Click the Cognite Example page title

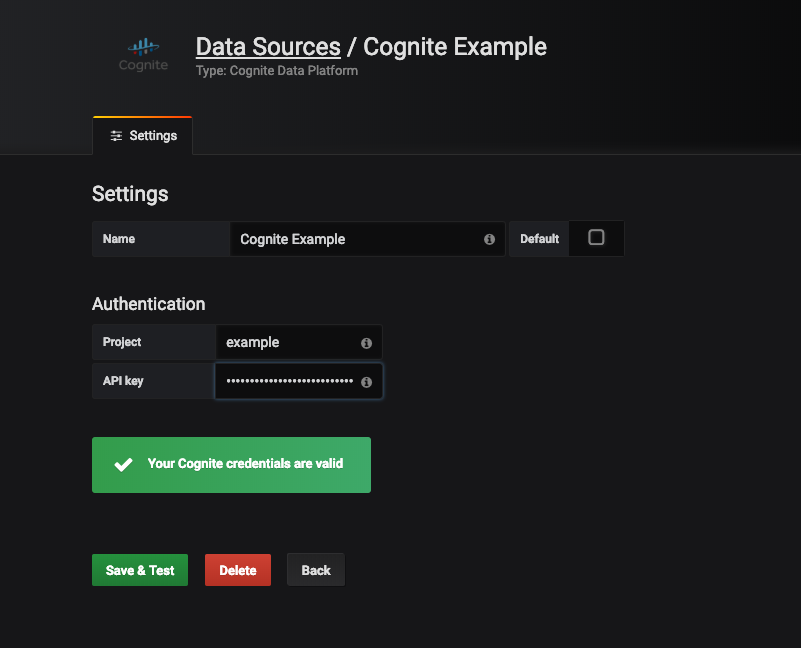pos(455,47)
